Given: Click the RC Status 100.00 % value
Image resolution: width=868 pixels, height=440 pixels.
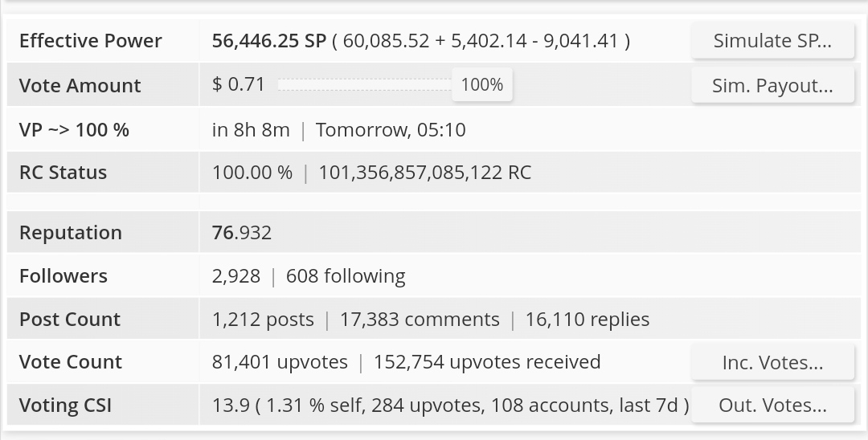Looking at the screenshot, I should [252, 173].
